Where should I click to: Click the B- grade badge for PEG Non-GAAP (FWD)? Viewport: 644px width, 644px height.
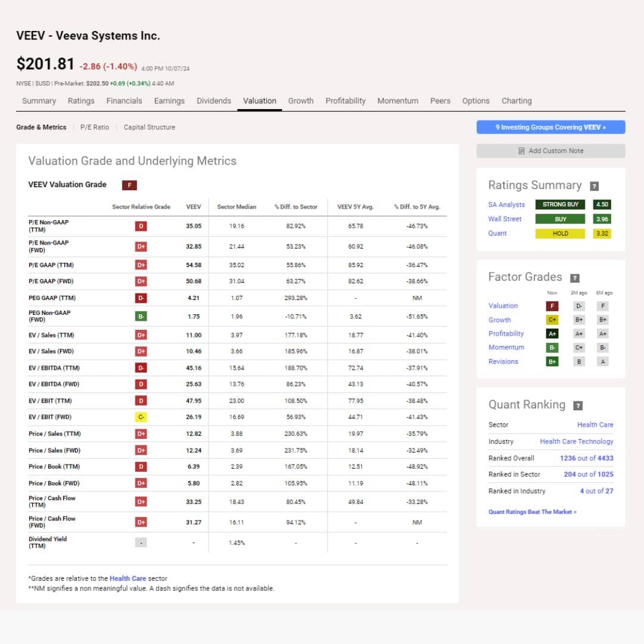coord(141,316)
